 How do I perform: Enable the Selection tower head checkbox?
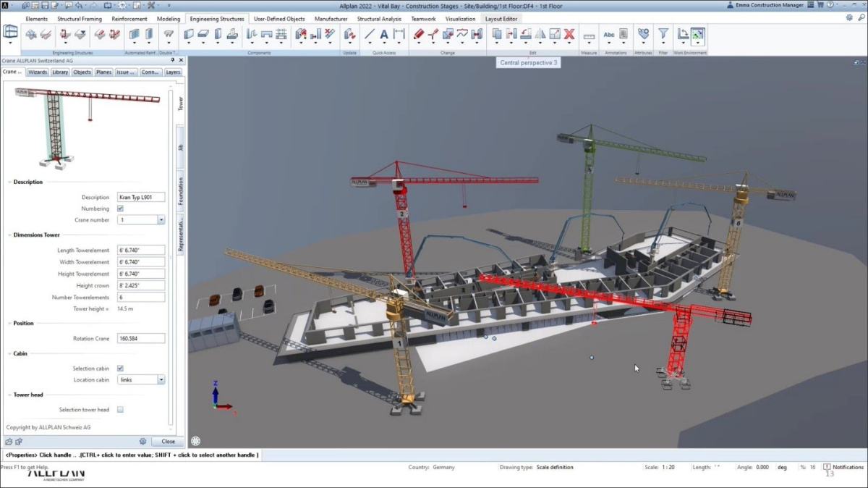pos(120,410)
